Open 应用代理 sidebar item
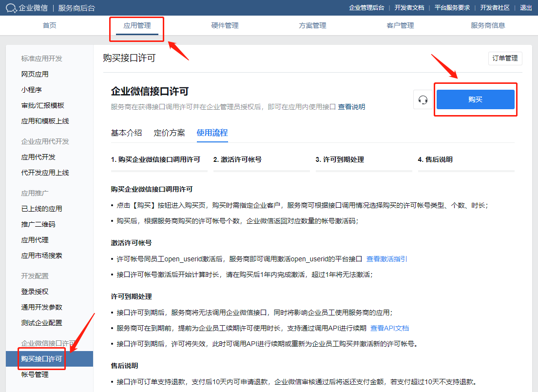This screenshot has width=538, height=392. [x=35, y=240]
